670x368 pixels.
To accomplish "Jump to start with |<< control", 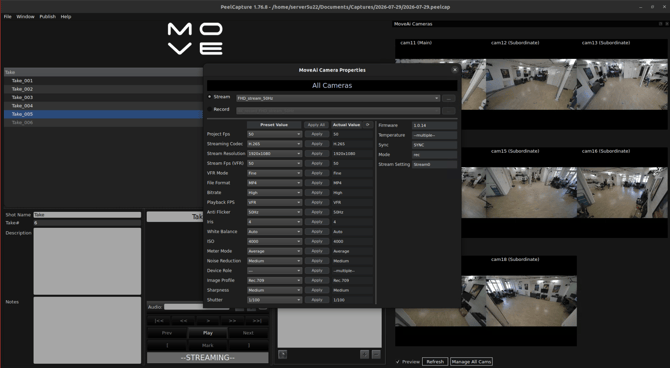I will (x=159, y=321).
